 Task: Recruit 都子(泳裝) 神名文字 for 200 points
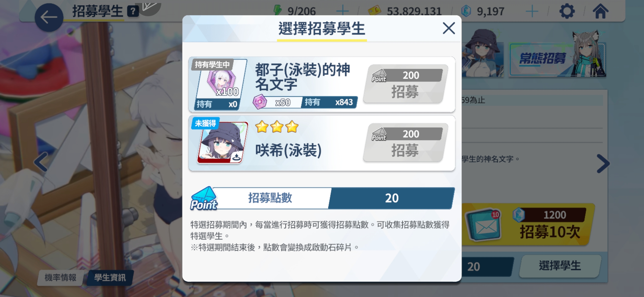click(405, 84)
